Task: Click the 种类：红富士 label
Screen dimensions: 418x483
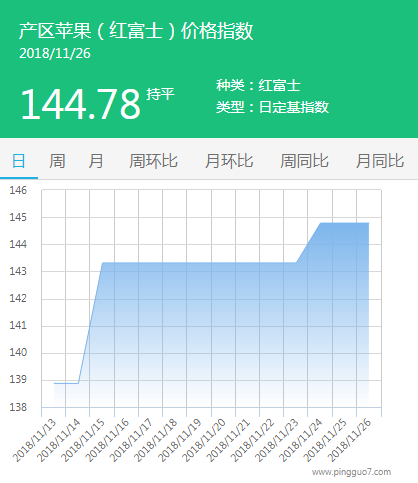Action: point(258,85)
